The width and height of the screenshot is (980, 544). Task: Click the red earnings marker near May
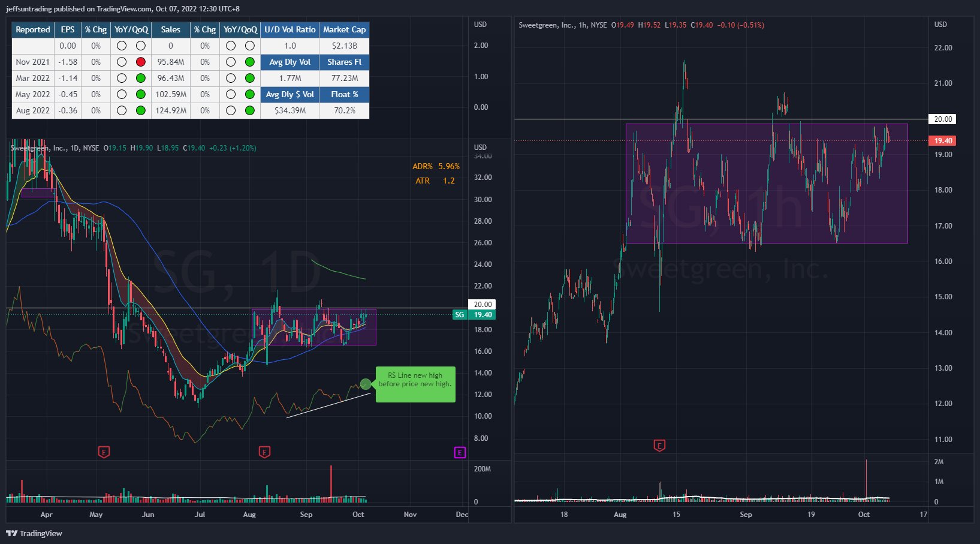(x=104, y=452)
